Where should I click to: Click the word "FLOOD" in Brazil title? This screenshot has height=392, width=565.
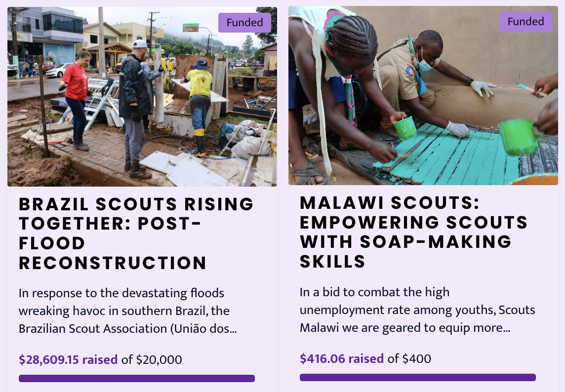[52, 243]
